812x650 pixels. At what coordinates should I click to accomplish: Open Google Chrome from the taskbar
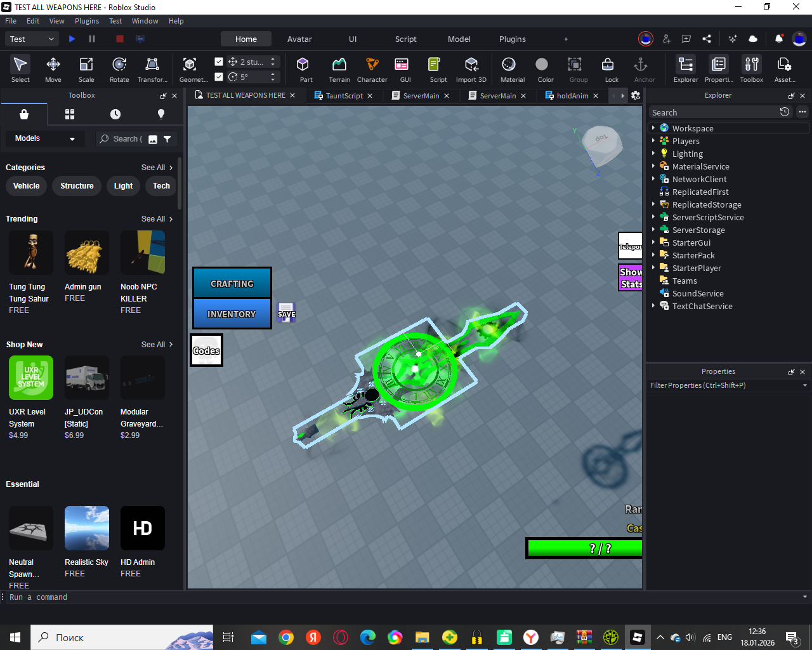tap(286, 637)
